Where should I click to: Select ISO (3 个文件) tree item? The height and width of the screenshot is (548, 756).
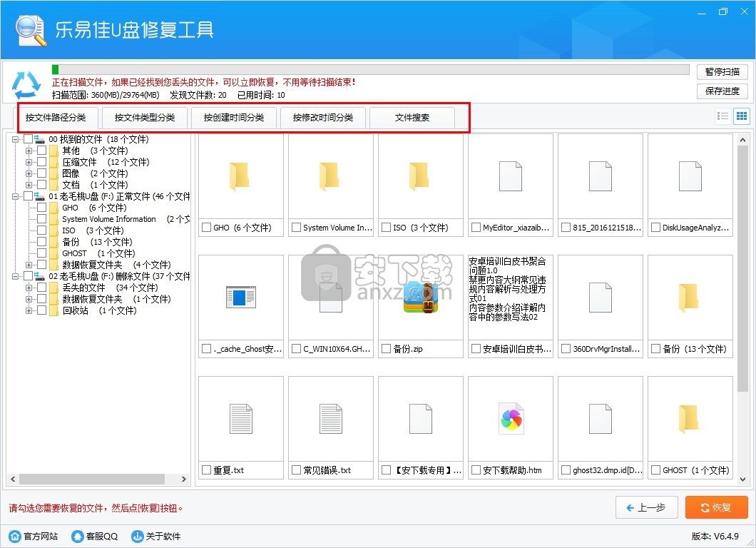pos(93,230)
